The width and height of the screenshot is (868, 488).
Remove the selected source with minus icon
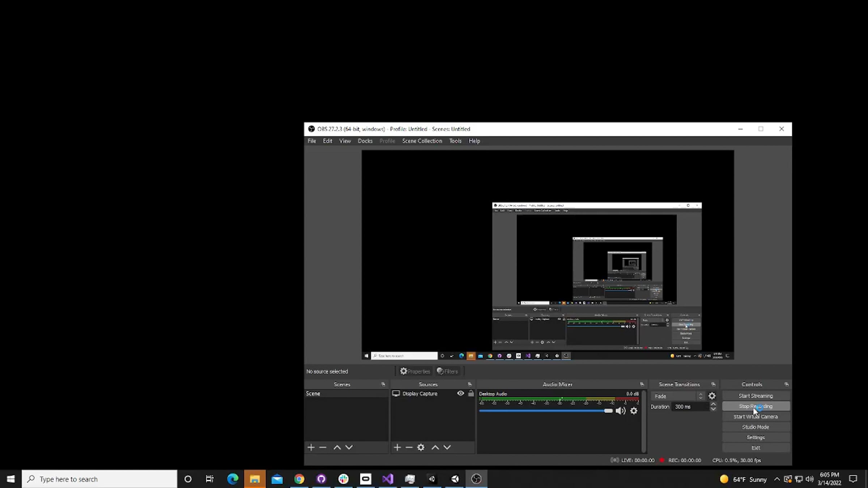(409, 448)
